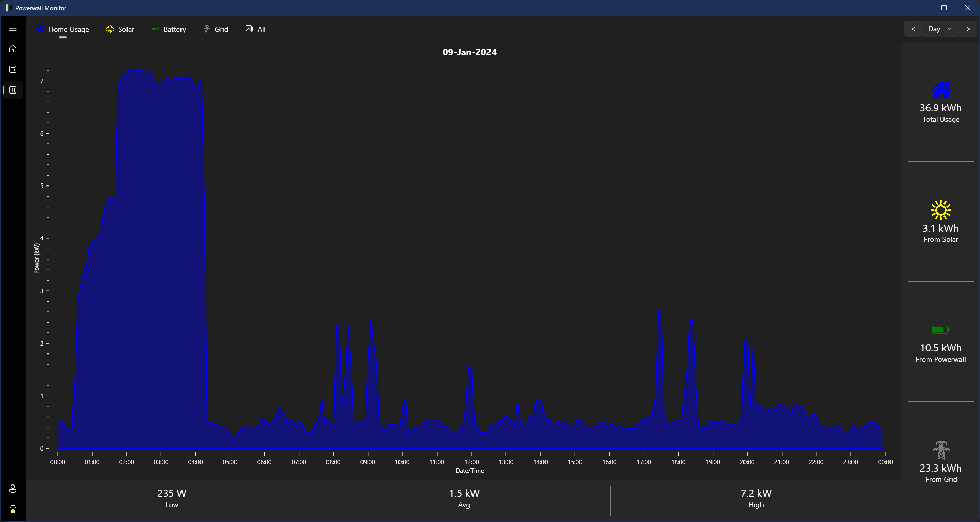
Task: Switch to the Solar tab
Action: pos(125,29)
